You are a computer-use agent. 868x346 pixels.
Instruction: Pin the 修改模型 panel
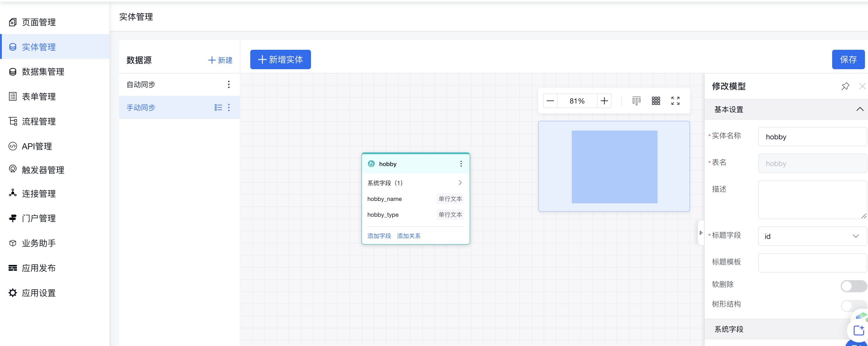point(845,86)
